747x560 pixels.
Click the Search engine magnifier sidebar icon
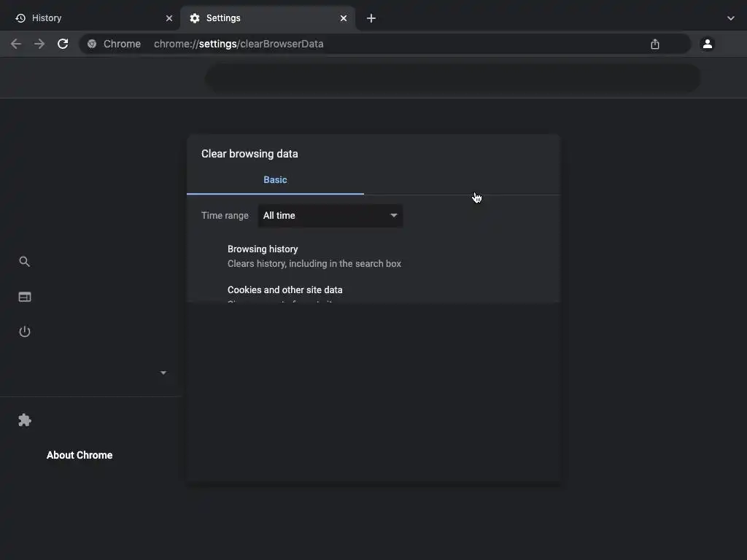pyautogui.click(x=25, y=262)
